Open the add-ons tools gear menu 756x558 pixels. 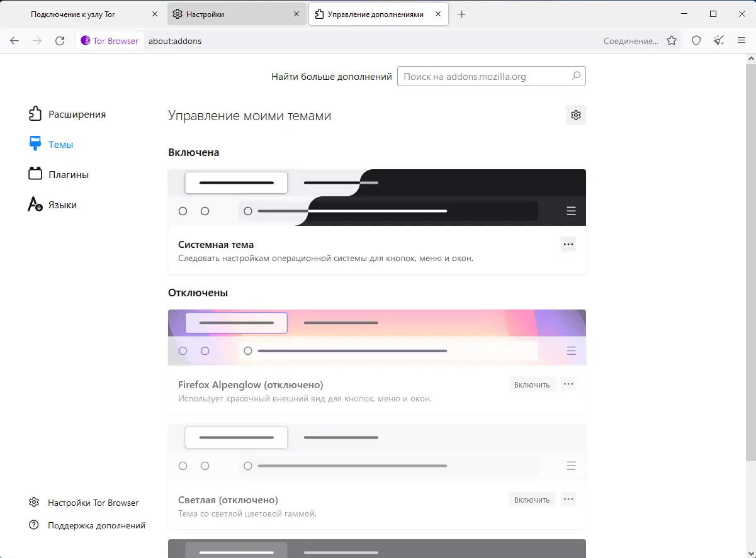coord(575,115)
